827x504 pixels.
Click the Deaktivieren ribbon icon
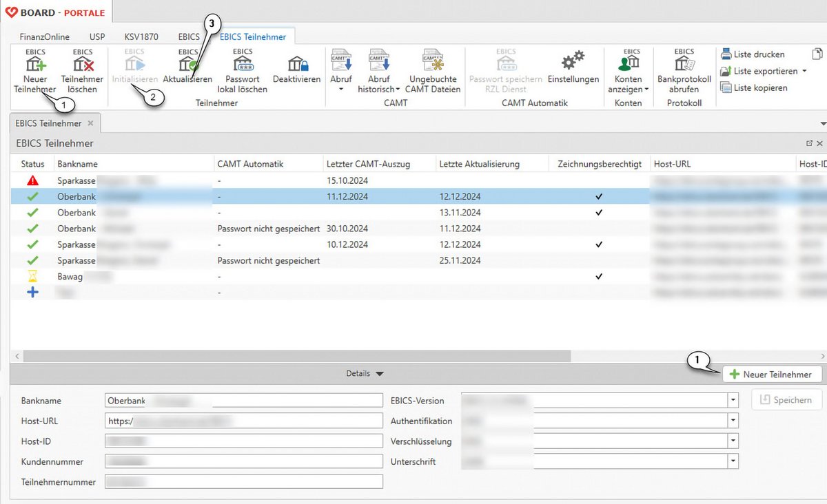click(x=296, y=65)
